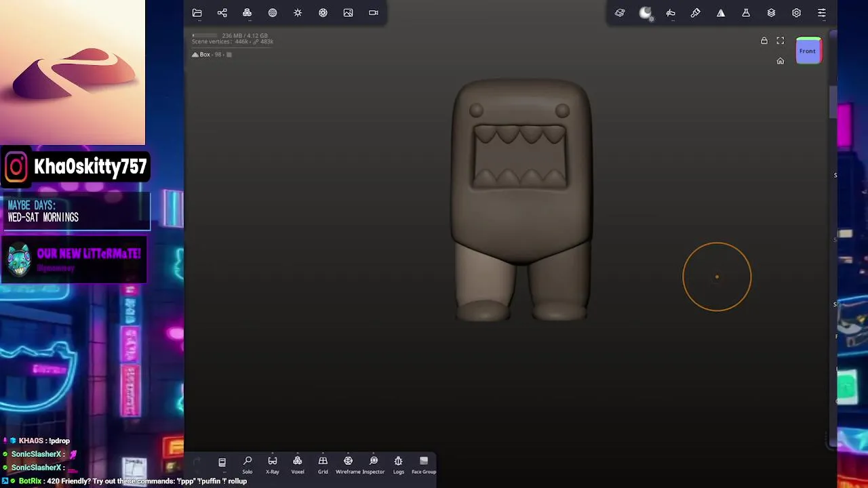Screen dimensions: 868x488
Task: Open the Painting brush menu
Action: (696, 13)
